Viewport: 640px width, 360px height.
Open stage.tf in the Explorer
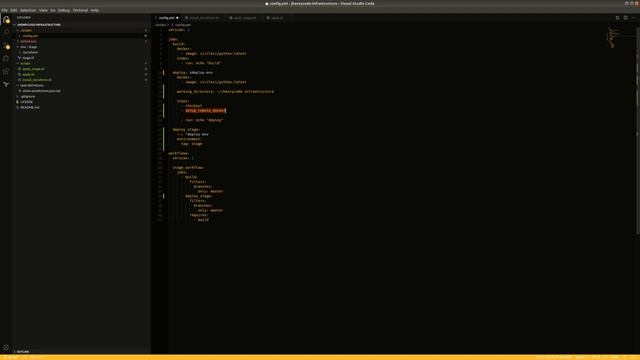point(82,58)
